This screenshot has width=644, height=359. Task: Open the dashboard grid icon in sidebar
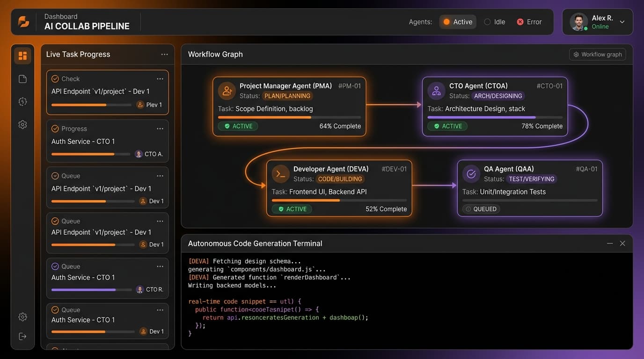click(22, 56)
